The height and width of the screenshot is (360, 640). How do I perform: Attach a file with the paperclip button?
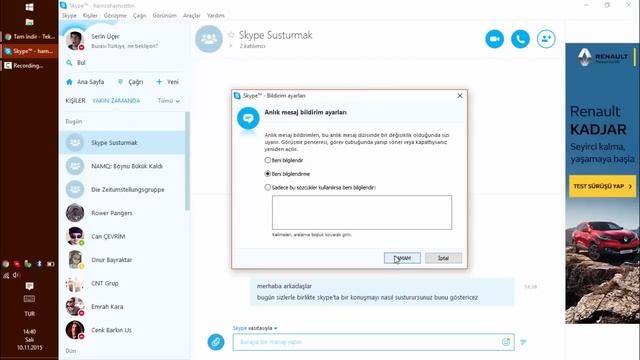click(216, 342)
